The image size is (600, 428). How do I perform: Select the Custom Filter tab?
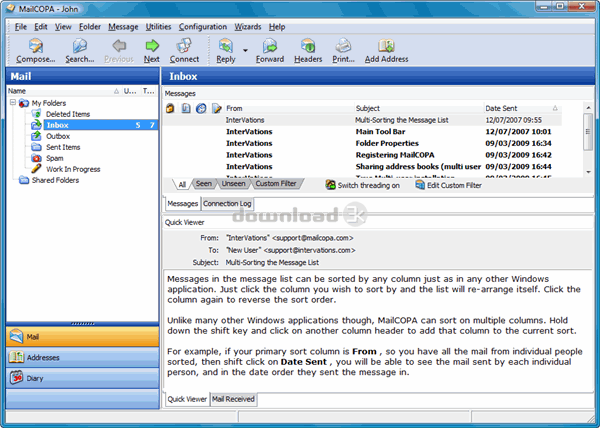pyautogui.click(x=276, y=184)
